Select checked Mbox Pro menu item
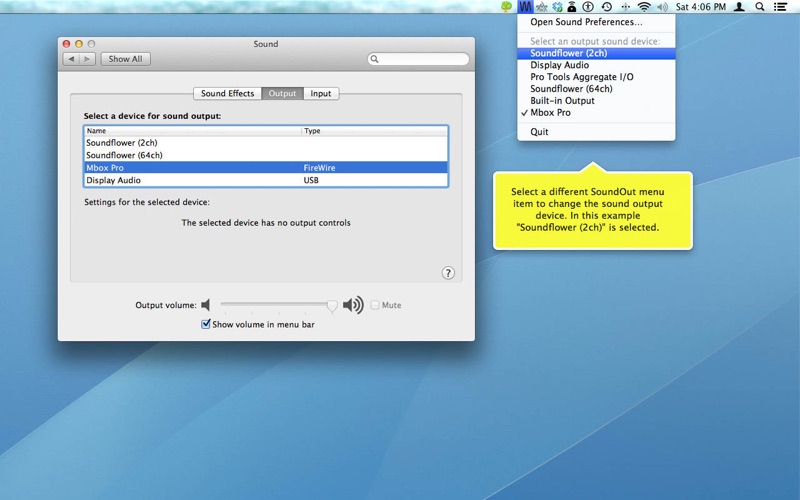Image resolution: width=800 pixels, height=500 pixels. click(596, 113)
